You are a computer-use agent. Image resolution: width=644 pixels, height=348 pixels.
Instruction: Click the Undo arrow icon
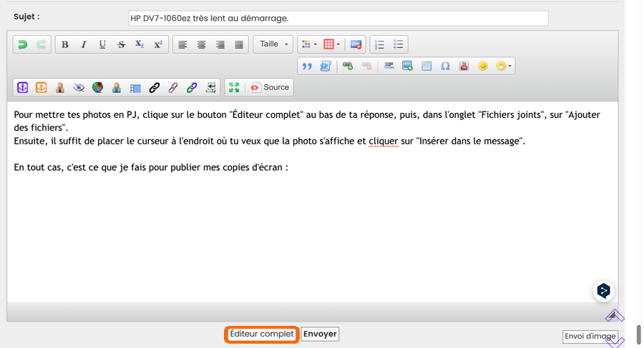pos(23,44)
